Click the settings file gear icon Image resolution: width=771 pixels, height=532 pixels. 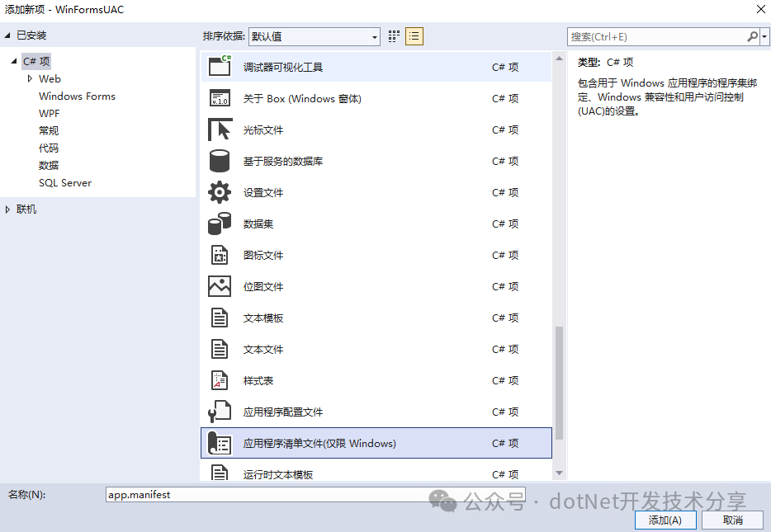click(220, 192)
